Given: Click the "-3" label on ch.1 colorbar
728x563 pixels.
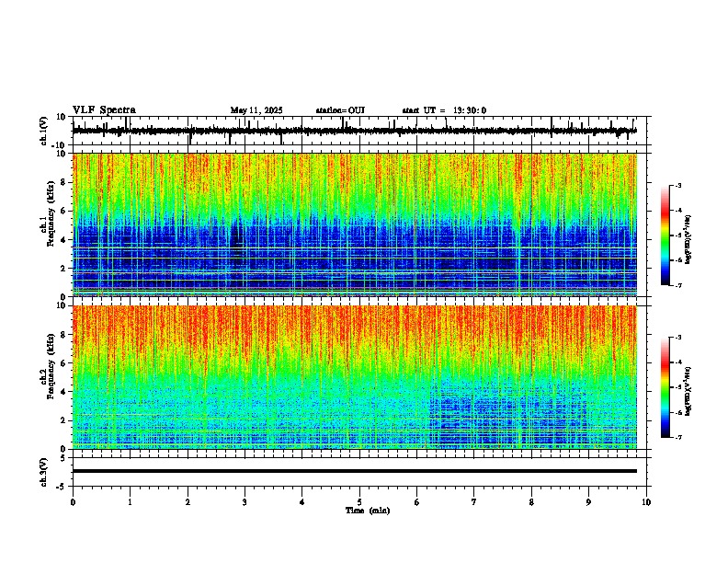Looking at the screenshot, I should click(677, 185).
